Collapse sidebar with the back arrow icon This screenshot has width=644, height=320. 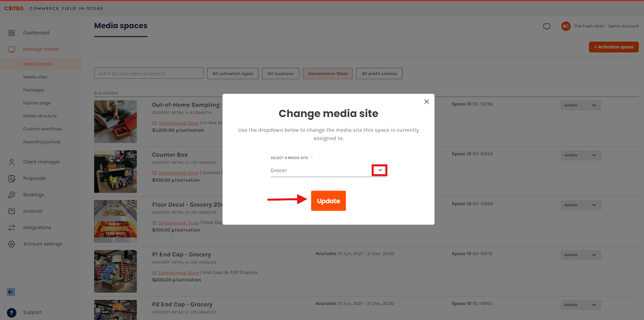(x=11, y=292)
